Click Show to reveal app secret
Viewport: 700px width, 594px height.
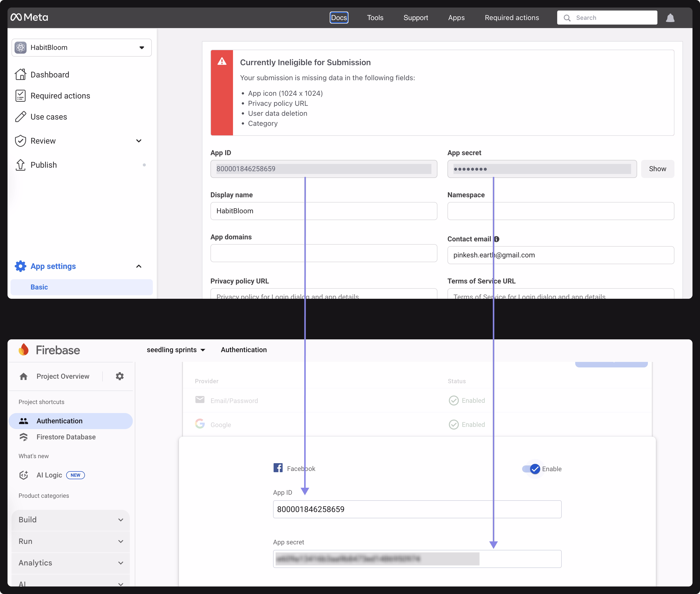coord(657,169)
